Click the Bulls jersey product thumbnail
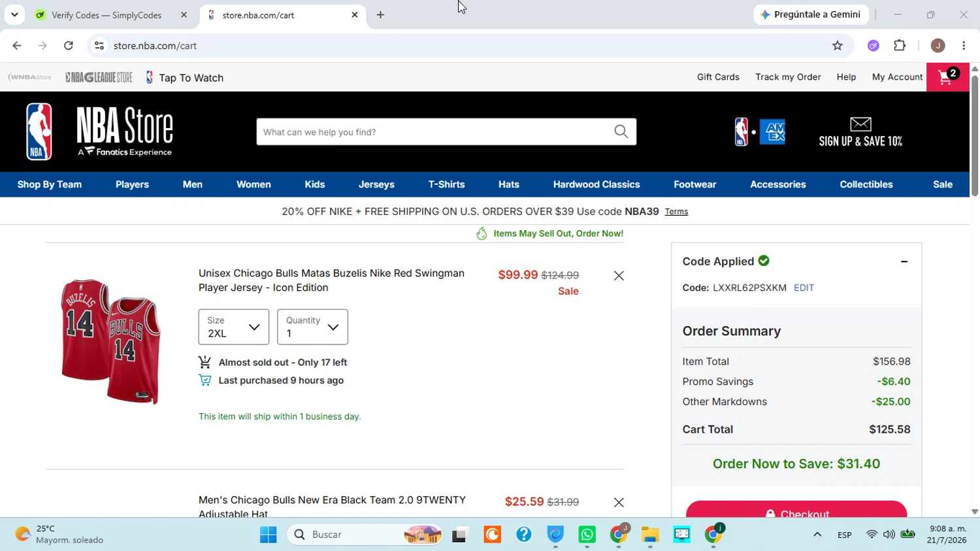Screen dimensions: 980x551 pos(110,341)
